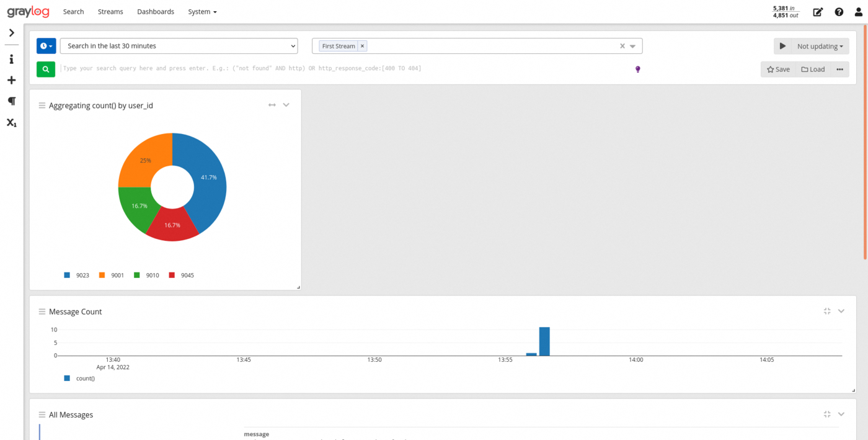Image resolution: width=868 pixels, height=440 pixels.
Task: Click the Save search button
Action: tap(778, 69)
